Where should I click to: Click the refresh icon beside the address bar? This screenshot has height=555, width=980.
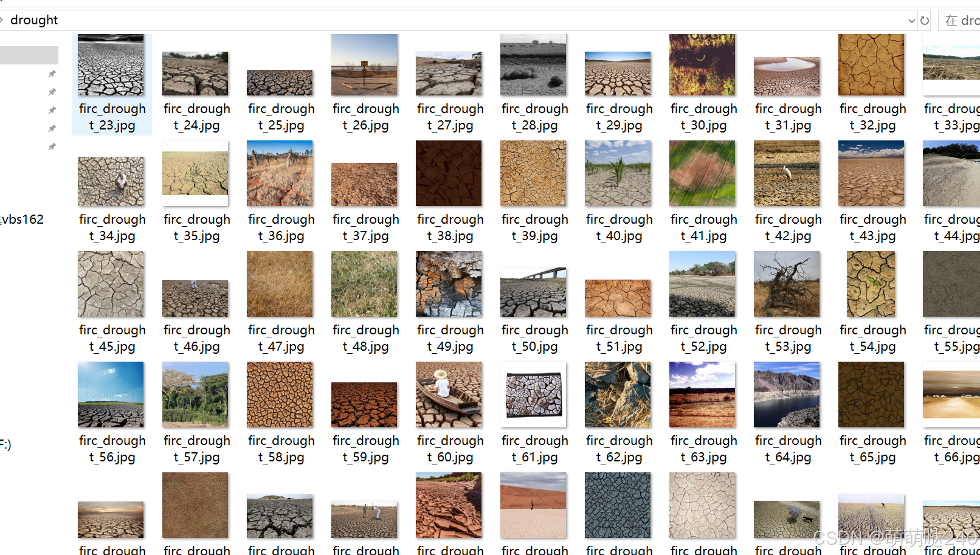pyautogui.click(x=925, y=21)
